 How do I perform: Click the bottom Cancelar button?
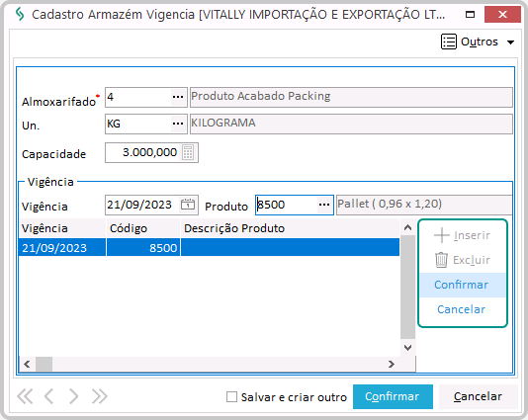click(478, 396)
